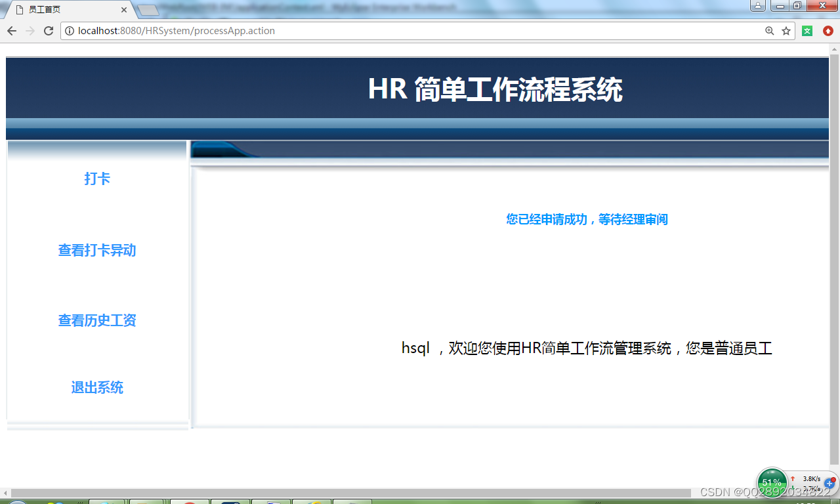Toggle the bookmark star for this page
This screenshot has height=504, width=840.
coord(786,30)
